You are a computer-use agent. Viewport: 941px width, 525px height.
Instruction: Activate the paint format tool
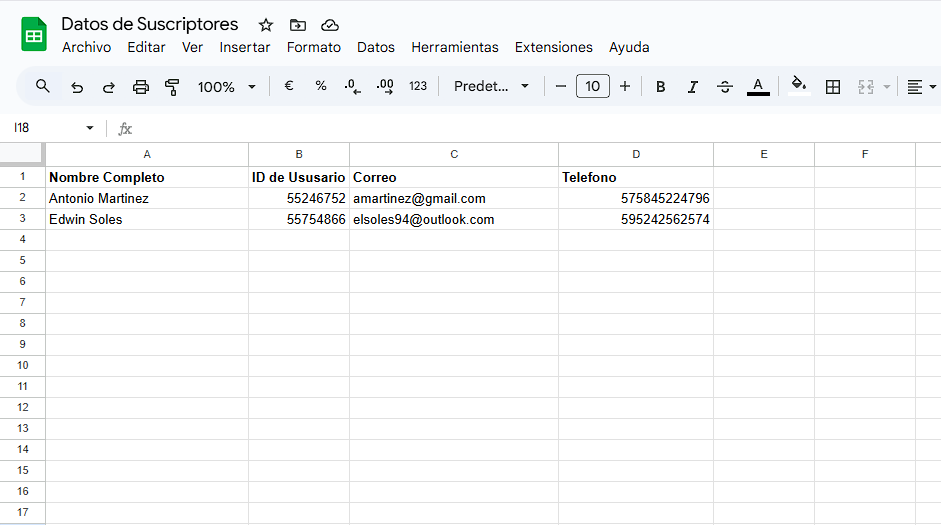click(x=172, y=87)
